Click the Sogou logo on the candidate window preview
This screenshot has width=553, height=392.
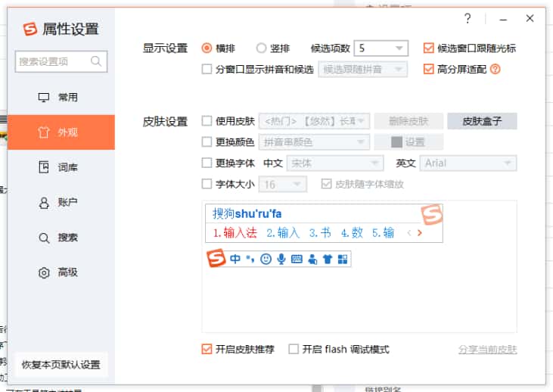(x=432, y=214)
